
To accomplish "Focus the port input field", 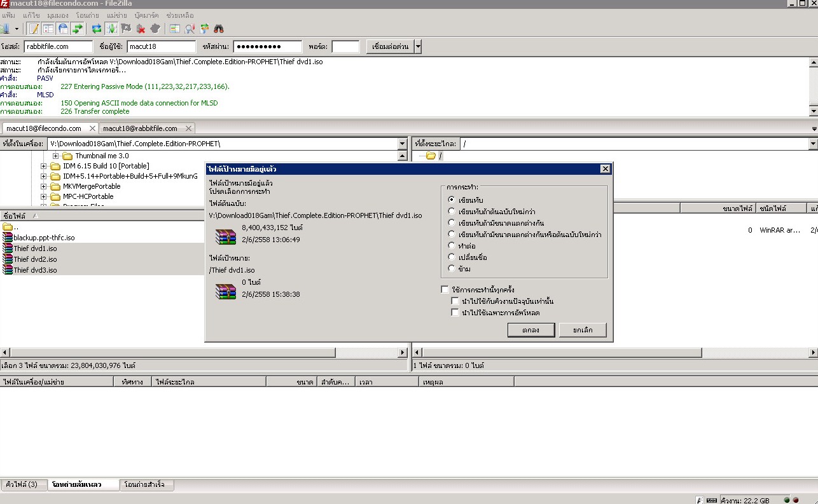I will coord(345,46).
